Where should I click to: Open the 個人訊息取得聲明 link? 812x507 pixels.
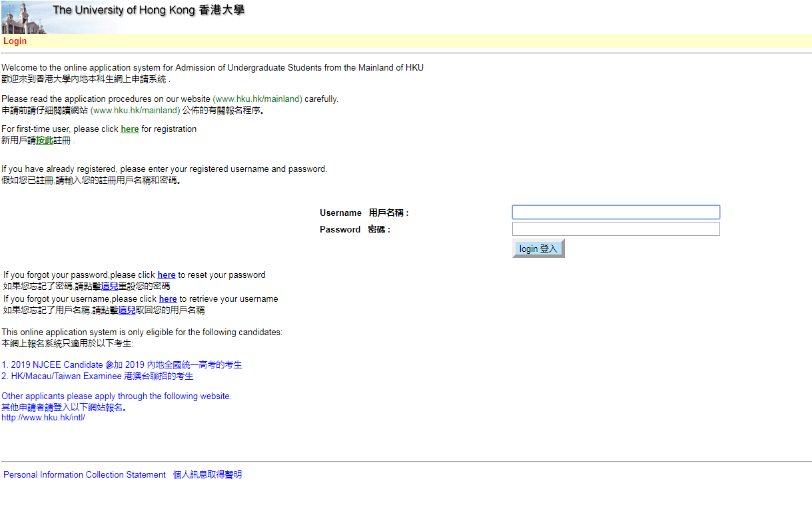click(x=207, y=475)
